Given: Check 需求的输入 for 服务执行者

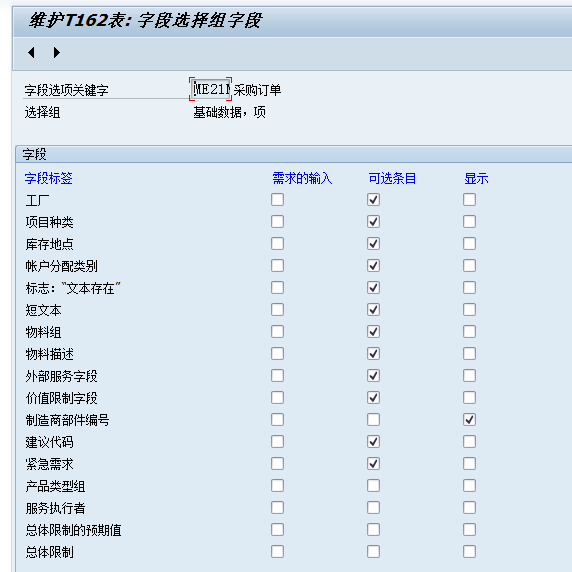Looking at the screenshot, I should click(x=277, y=508).
